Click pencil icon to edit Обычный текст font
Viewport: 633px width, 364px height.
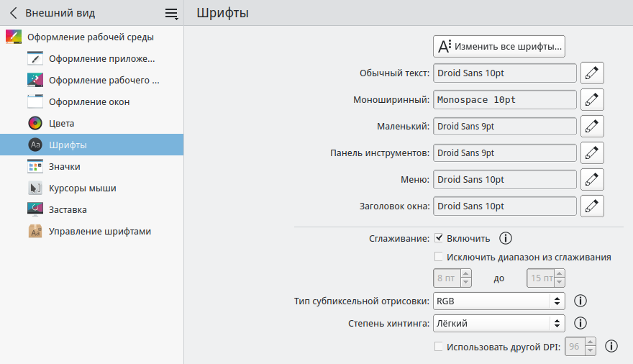click(592, 73)
